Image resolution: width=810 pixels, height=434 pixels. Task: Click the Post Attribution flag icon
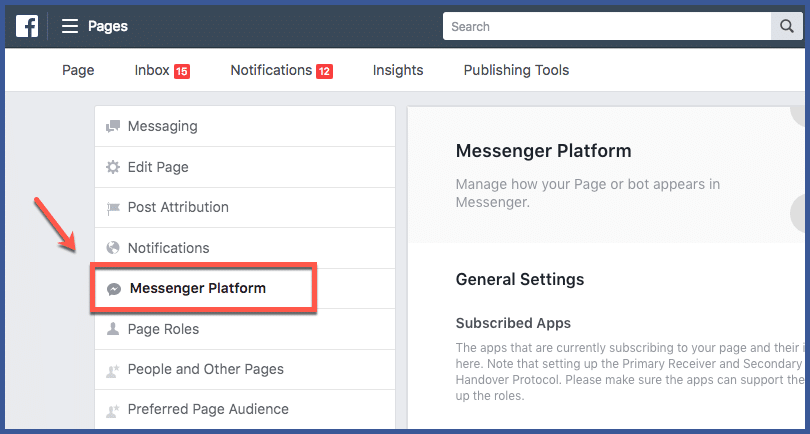pos(113,208)
